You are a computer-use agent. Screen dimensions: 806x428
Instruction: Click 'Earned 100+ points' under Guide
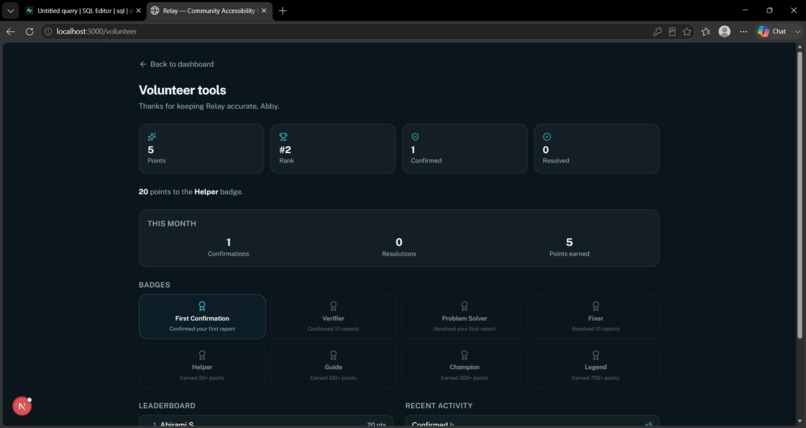click(333, 378)
